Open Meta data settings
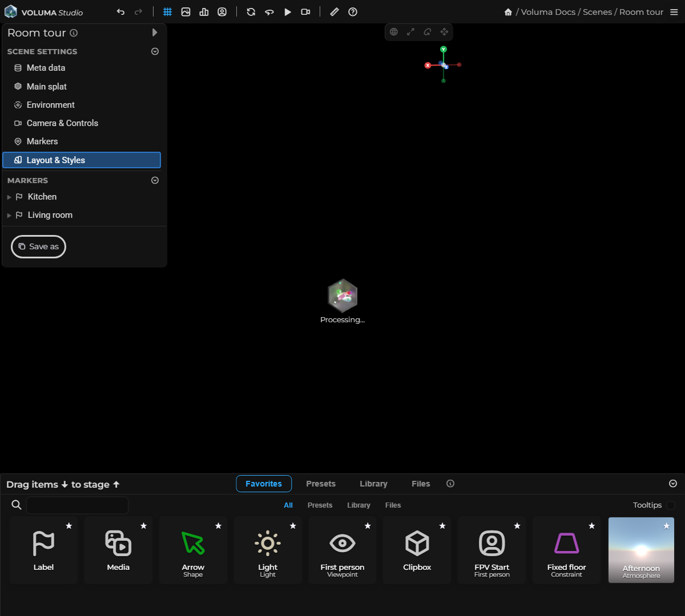This screenshot has width=685, height=616. coord(82,68)
